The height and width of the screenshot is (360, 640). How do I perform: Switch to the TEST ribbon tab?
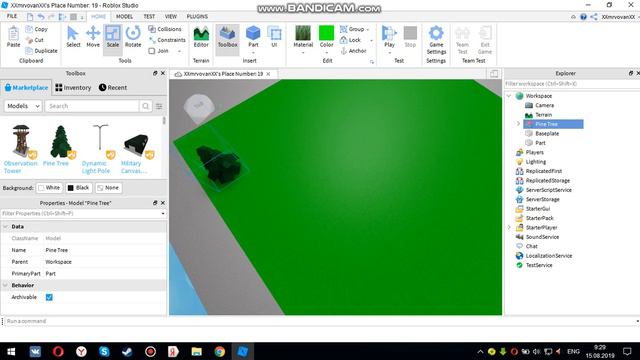tap(149, 16)
